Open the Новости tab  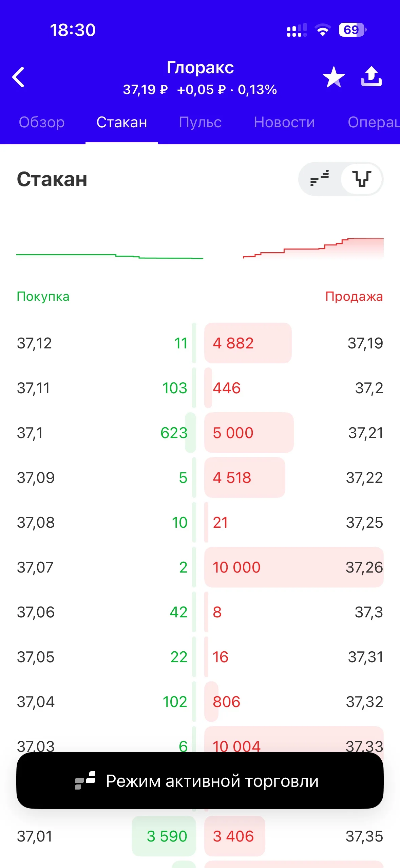pos(284,122)
